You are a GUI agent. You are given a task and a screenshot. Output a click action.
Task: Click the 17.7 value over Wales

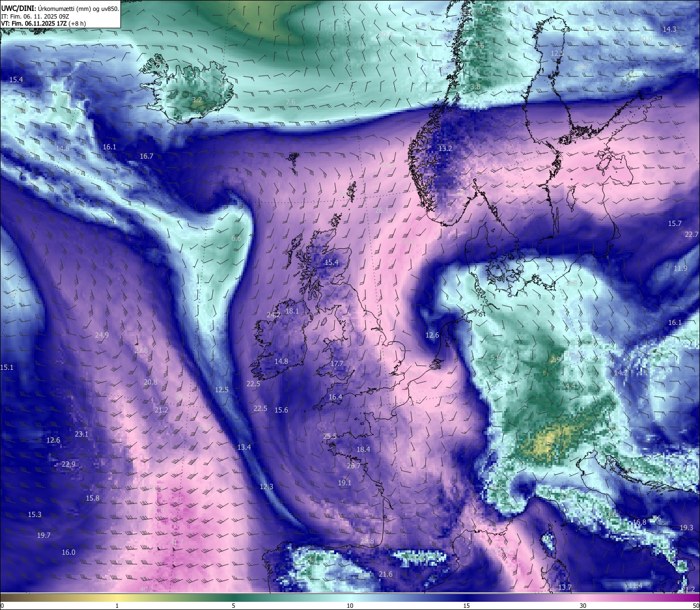pyautogui.click(x=337, y=364)
